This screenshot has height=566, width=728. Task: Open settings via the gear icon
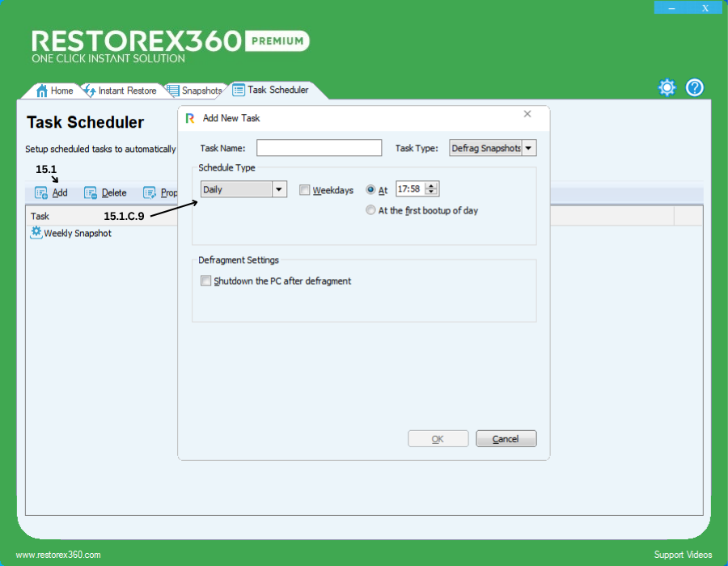tap(667, 88)
